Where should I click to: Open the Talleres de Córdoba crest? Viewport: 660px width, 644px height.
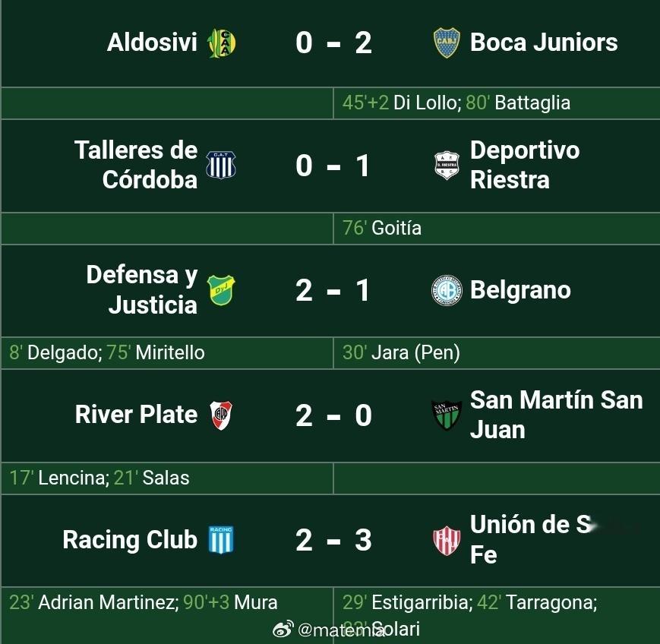coord(221,165)
